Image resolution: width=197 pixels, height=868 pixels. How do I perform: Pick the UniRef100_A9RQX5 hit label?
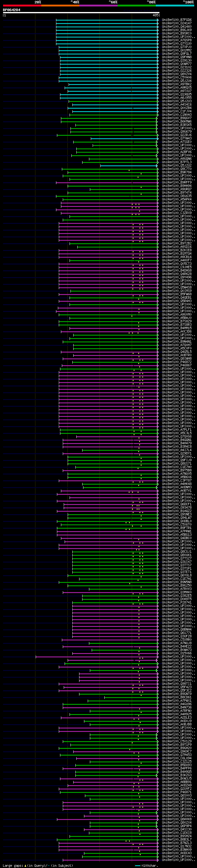coord(176,88)
